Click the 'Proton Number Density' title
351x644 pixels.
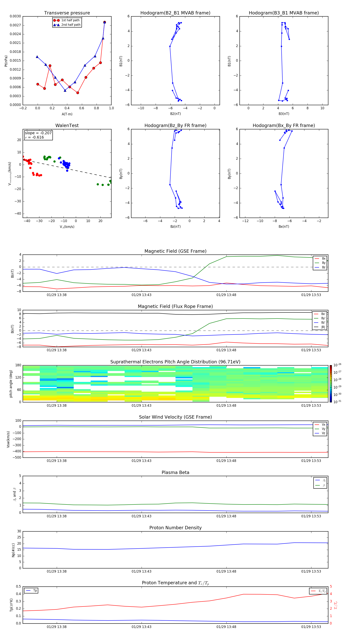pos(175,528)
